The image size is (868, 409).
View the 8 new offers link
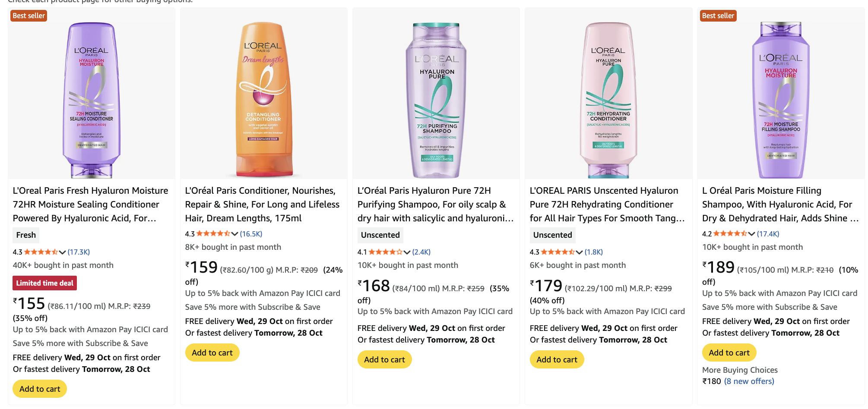pos(749,381)
